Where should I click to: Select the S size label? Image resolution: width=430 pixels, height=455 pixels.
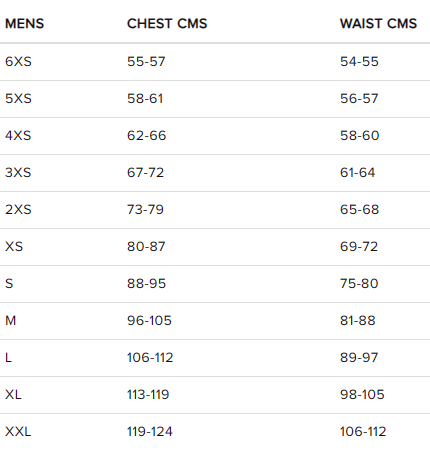point(9,284)
